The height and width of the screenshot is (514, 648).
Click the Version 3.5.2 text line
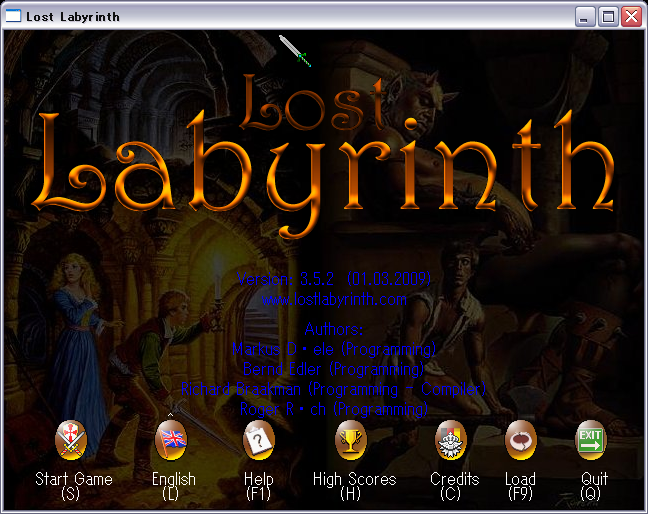(334, 279)
